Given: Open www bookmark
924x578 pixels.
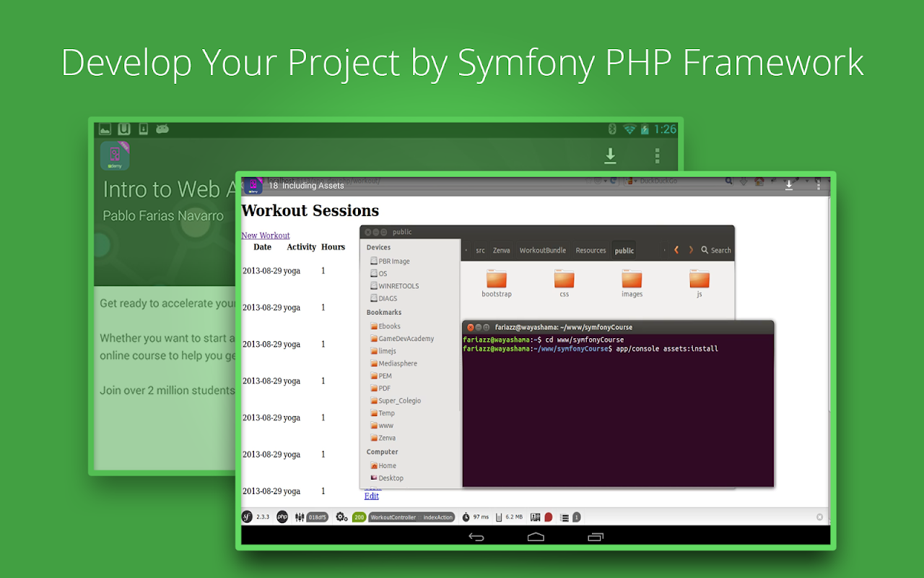Looking at the screenshot, I should click(x=381, y=425).
